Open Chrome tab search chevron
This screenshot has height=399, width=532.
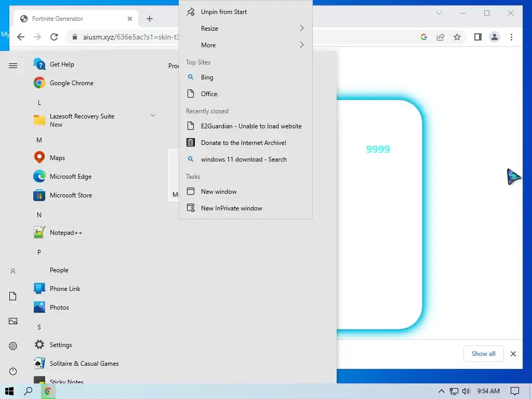coord(438,13)
